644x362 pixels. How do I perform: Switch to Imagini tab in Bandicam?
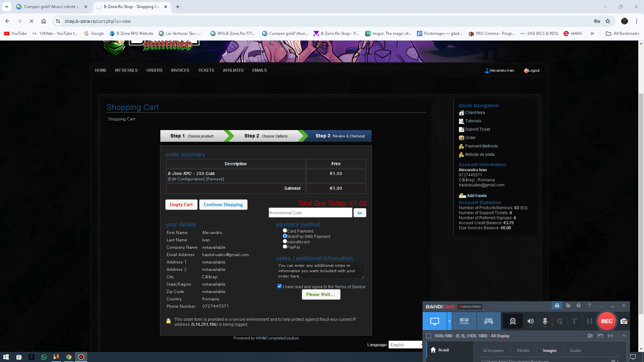pyautogui.click(x=549, y=351)
